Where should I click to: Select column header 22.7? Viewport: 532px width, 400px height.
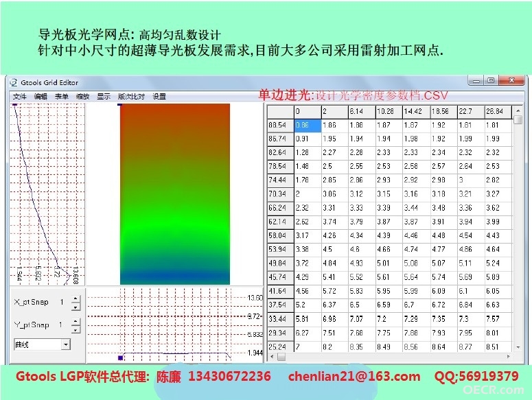[471, 112]
